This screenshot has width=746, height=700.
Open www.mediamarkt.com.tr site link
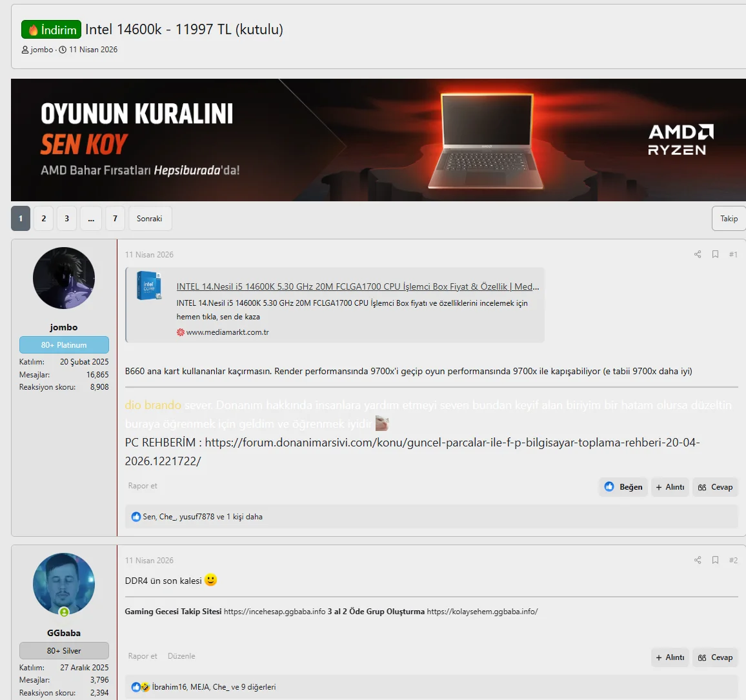(x=227, y=332)
